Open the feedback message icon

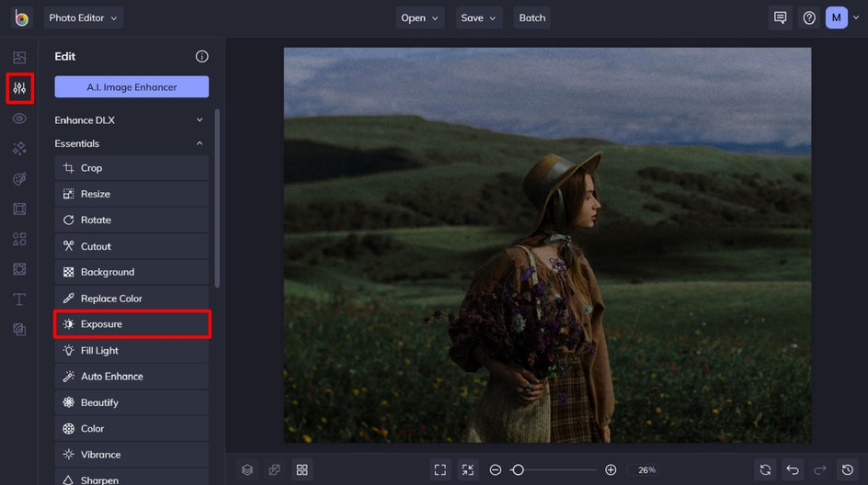pyautogui.click(x=780, y=17)
